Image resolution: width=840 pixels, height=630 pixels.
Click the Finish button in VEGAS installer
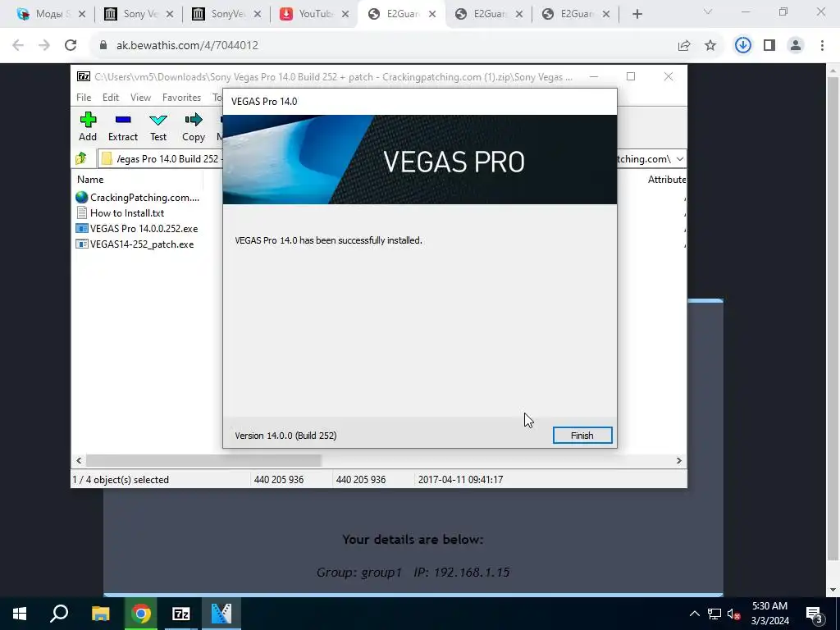tap(582, 436)
